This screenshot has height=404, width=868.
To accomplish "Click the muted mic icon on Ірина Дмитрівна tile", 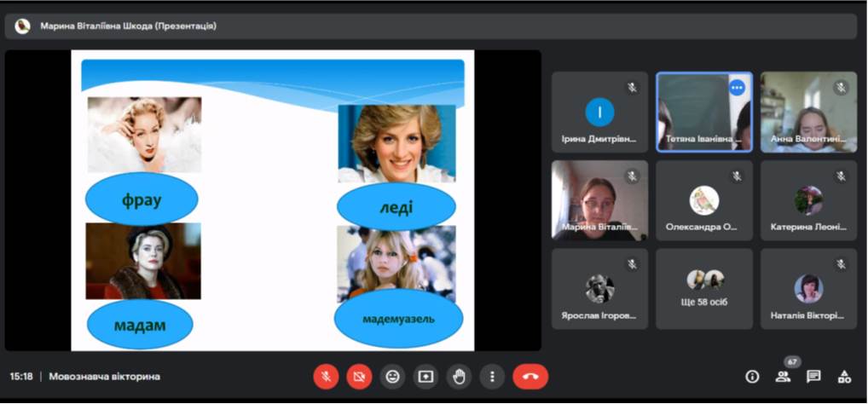I will pos(632,88).
